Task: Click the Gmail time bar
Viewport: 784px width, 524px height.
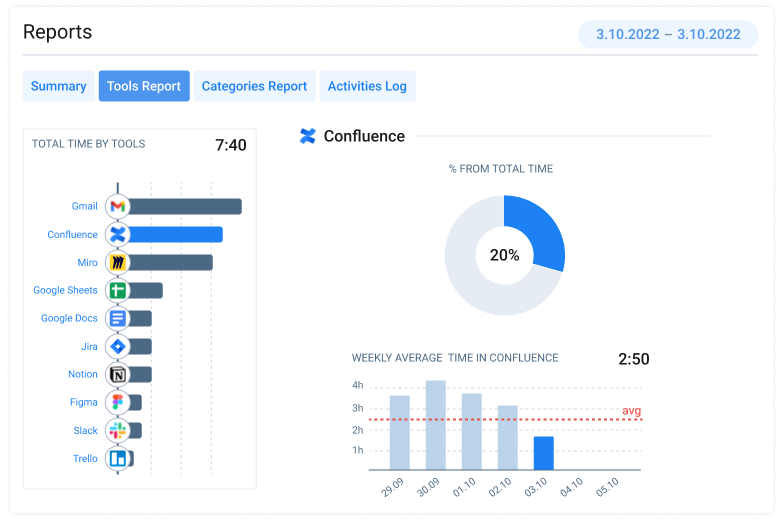Action: (186, 206)
